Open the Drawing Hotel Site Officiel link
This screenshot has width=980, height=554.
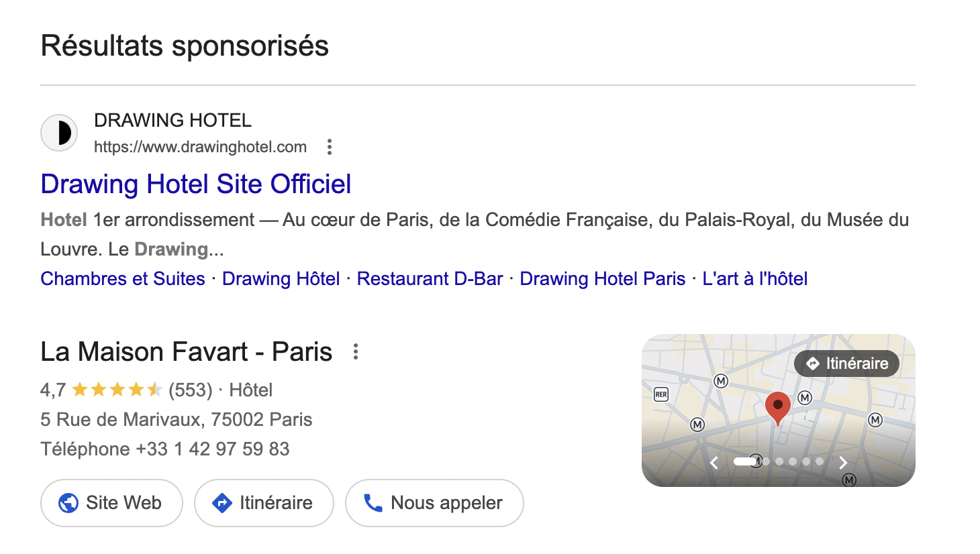[195, 184]
